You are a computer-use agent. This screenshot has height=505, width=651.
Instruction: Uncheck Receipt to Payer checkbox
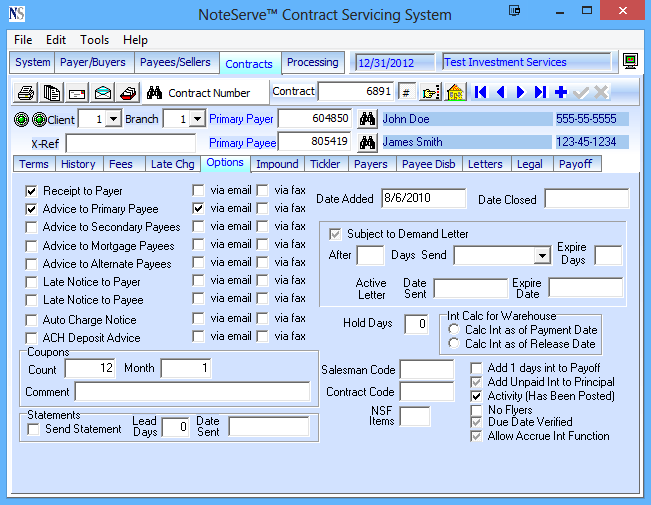tap(32, 191)
